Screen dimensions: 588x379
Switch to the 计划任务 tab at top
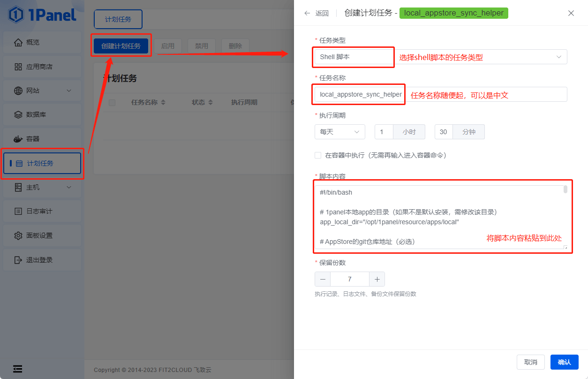click(x=118, y=19)
